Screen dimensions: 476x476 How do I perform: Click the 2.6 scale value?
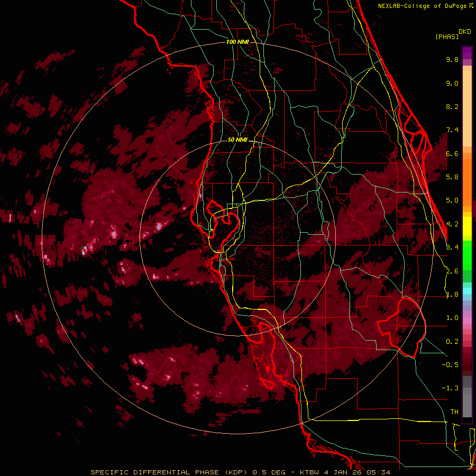(452, 271)
